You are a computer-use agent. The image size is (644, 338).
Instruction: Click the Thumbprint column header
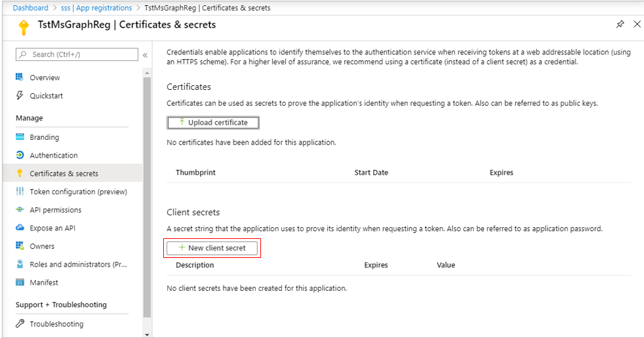pyautogui.click(x=195, y=173)
